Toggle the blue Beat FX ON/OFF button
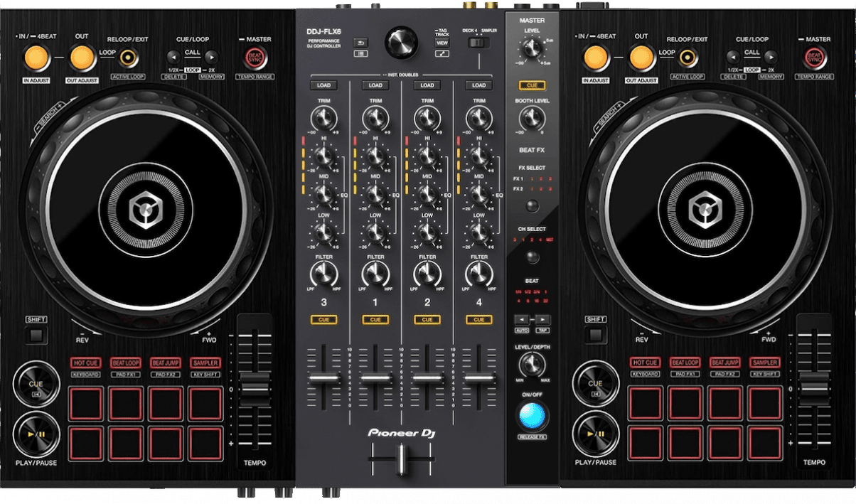The width and height of the screenshot is (856, 504). coord(532,415)
